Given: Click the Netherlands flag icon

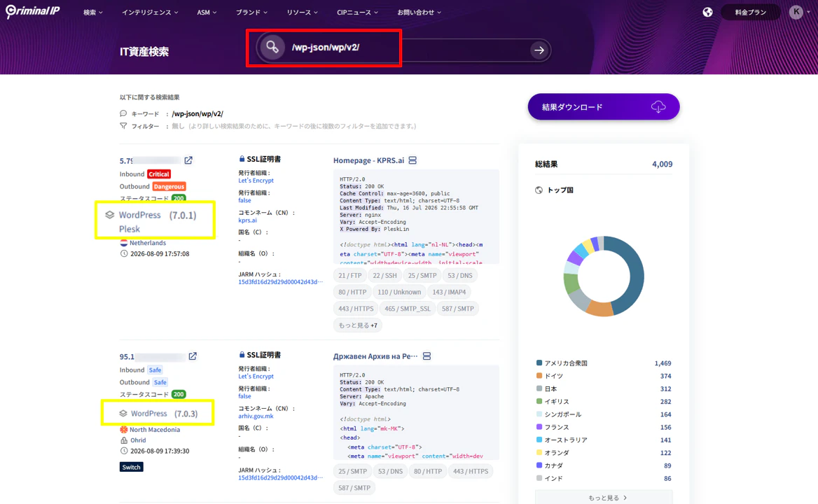Looking at the screenshot, I should [x=124, y=243].
